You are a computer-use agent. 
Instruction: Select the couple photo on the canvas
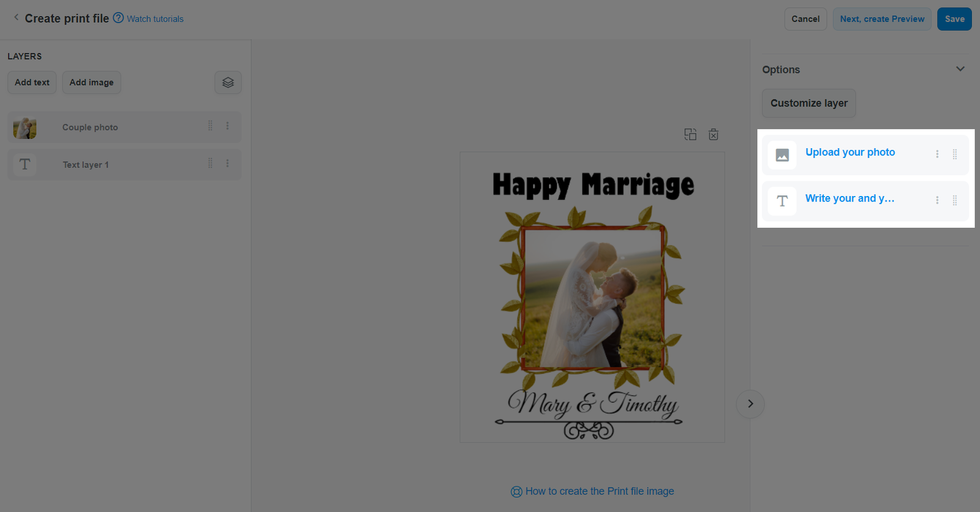[x=592, y=298]
